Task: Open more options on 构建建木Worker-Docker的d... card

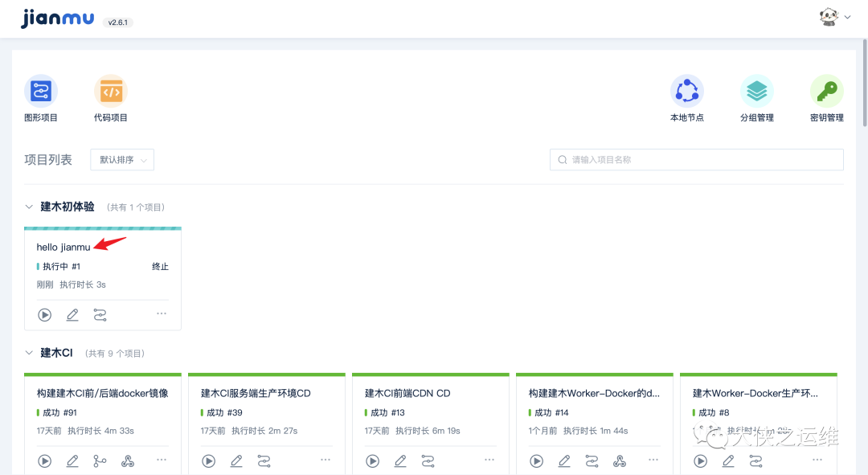Action: (653, 460)
